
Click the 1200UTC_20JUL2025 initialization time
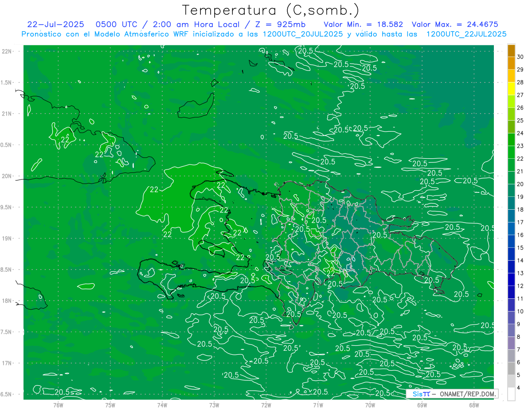303,34
